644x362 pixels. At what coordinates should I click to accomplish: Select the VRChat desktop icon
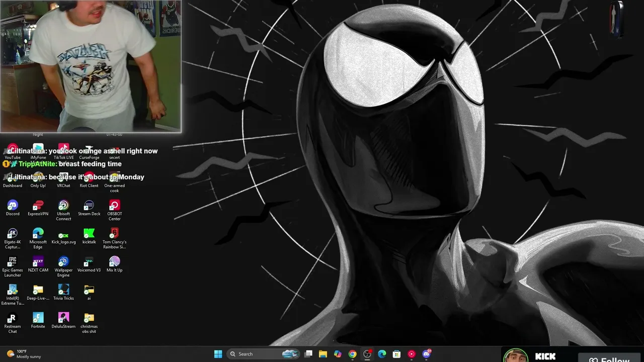click(63, 179)
